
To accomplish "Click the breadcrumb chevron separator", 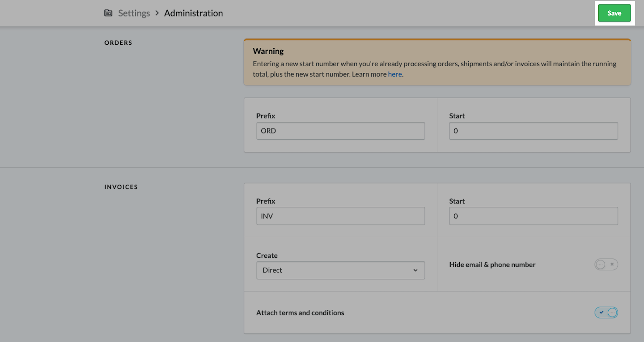I will (157, 13).
